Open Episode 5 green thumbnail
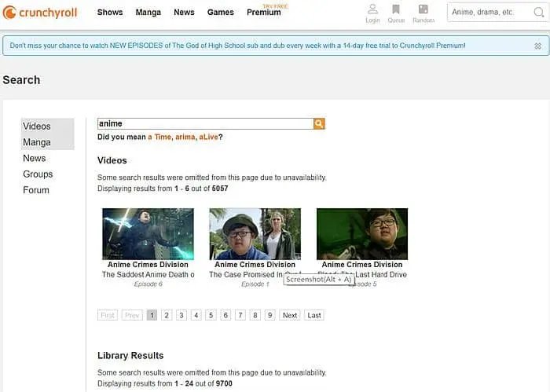The image size is (550, 392). pos(362,234)
